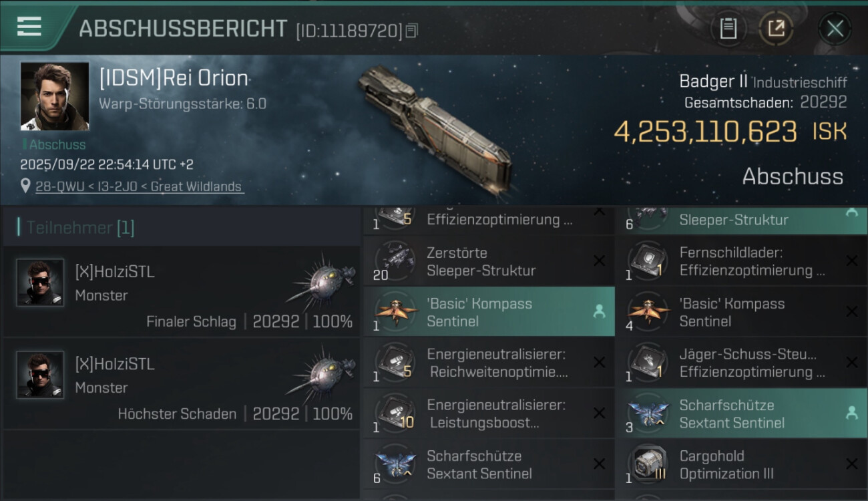Select Zerstörte Sleeper-Struktur item
The width and height of the screenshot is (868, 501).
[489, 262]
